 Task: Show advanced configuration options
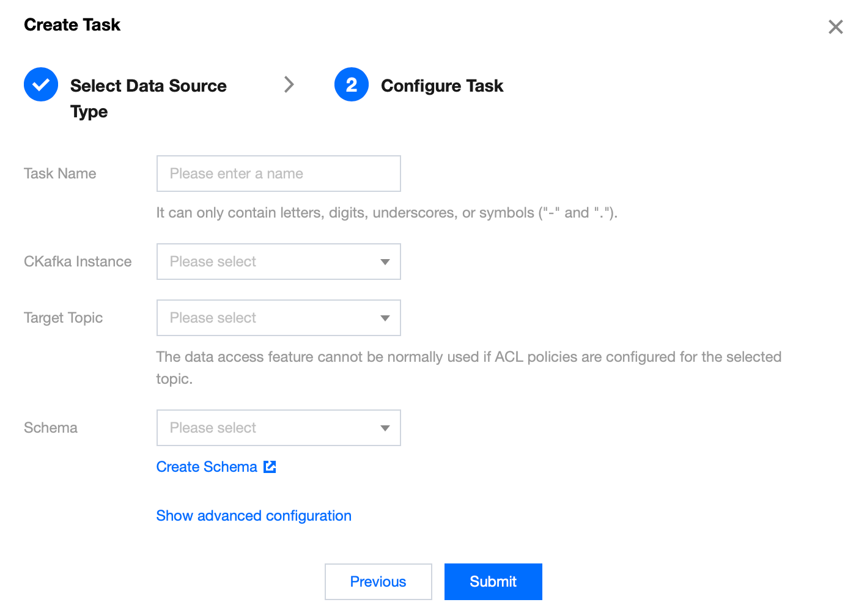tap(254, 516)
